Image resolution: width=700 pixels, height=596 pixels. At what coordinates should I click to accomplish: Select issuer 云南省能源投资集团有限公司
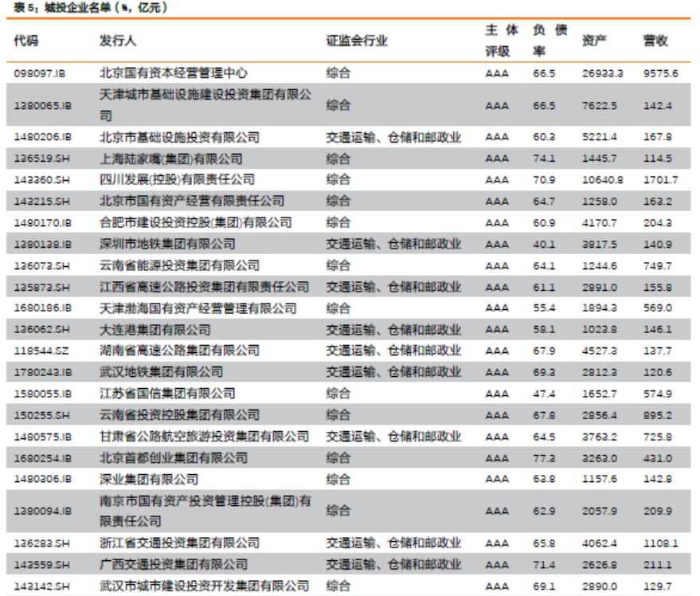click(x=179, y=265)
